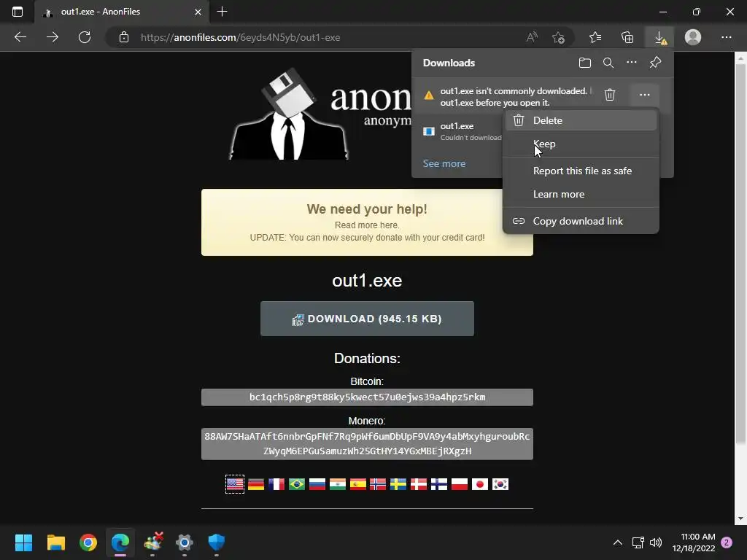Choose Learn more menu entry
Viewport: 747px width, 560px height.
[x=581, y=194]
